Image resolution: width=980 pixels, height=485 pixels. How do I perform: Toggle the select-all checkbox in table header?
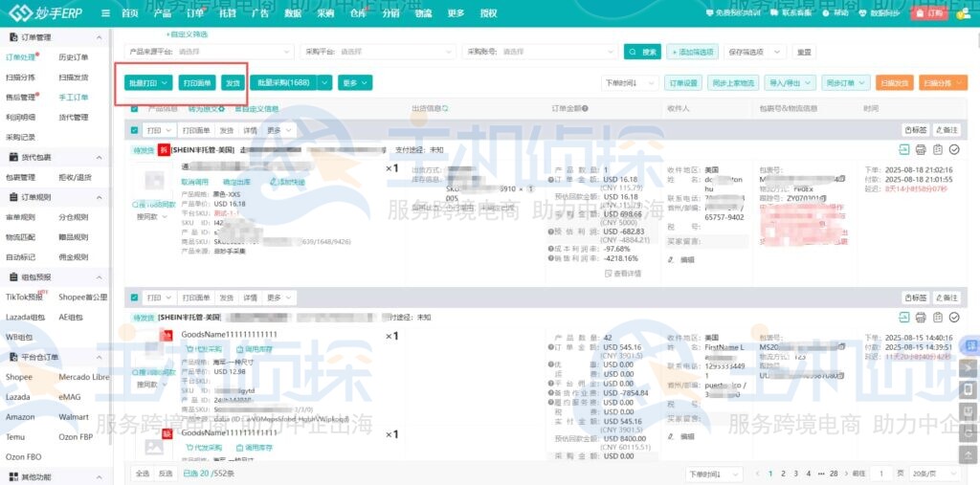pyautogui.click(x=134, y=109)
